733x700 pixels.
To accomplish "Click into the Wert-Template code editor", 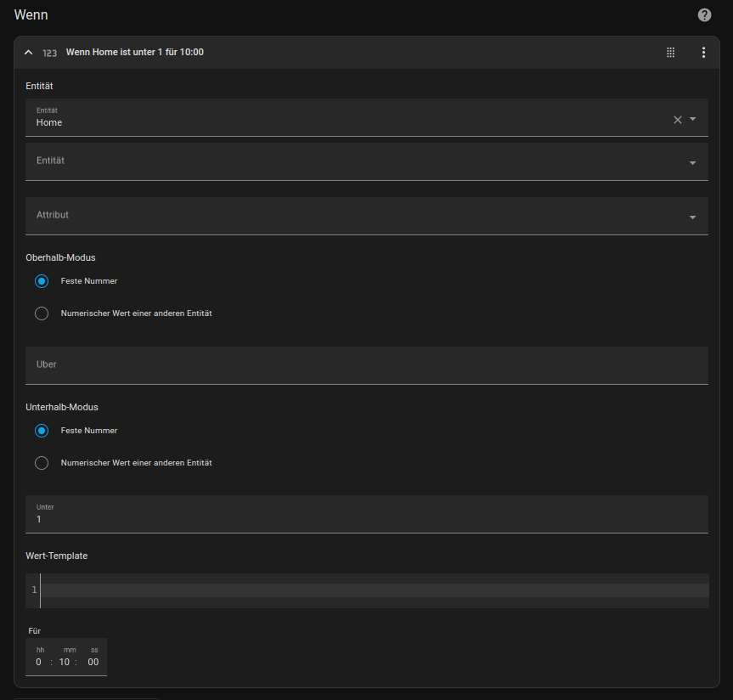I will (x=374, y=590).
